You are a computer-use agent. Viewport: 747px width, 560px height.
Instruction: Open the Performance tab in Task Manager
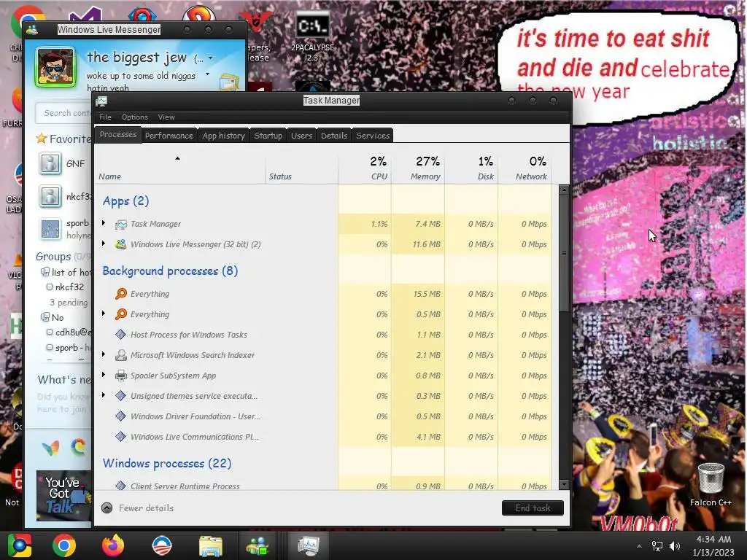tap(169, 136)
